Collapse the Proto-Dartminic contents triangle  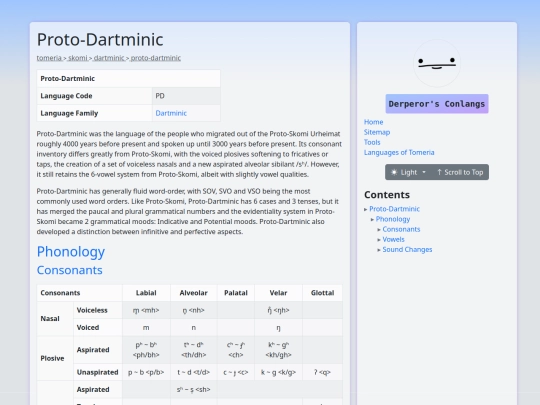[x=366, y=209]
